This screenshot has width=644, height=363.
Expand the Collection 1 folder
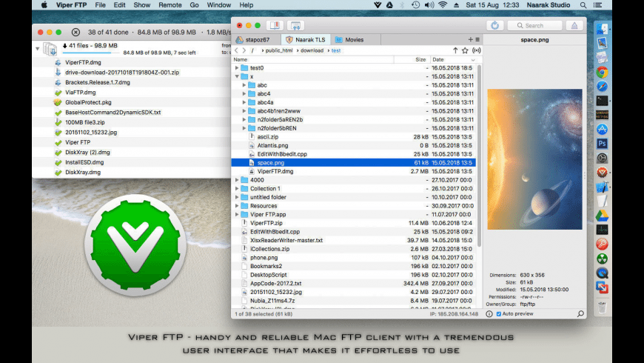(x=237, y=189)
